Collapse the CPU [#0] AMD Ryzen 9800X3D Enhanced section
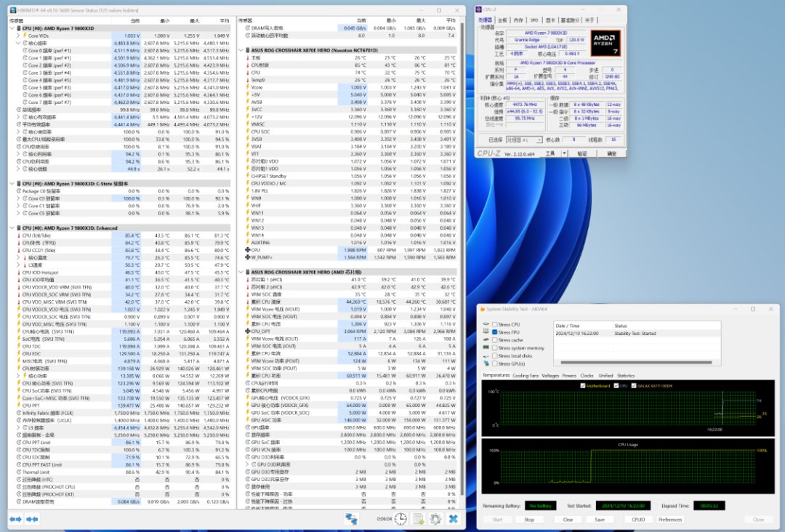The image size is (785, 532). (x=12, y=227)
